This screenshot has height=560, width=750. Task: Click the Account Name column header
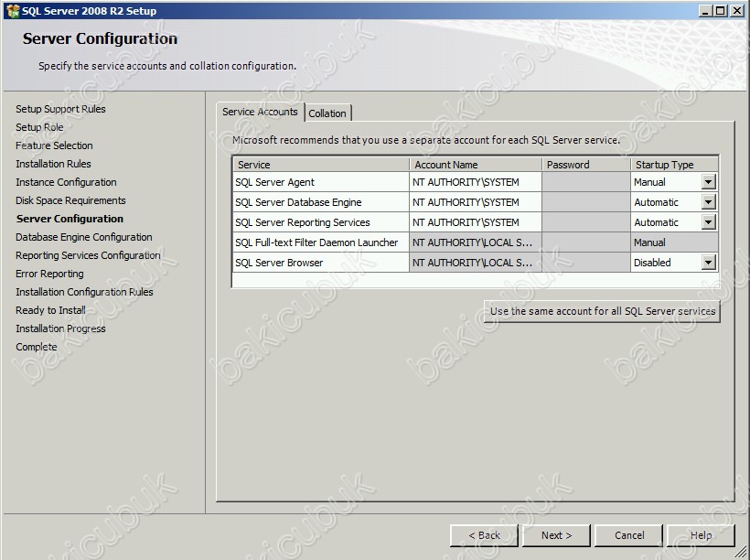pyautogui.click(x=476, y=165)
